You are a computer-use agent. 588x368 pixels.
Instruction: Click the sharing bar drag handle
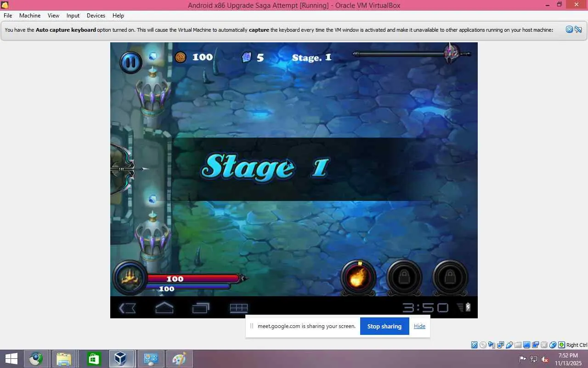[x=252, y=326]
